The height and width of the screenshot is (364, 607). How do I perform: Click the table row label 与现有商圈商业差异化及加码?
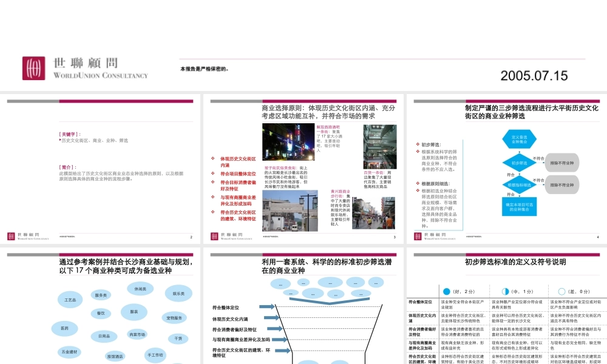click(422, 345)
